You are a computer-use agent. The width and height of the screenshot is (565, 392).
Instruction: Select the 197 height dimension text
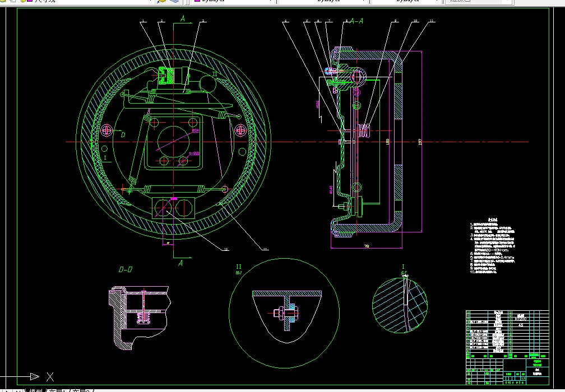(x=420, y=142)
